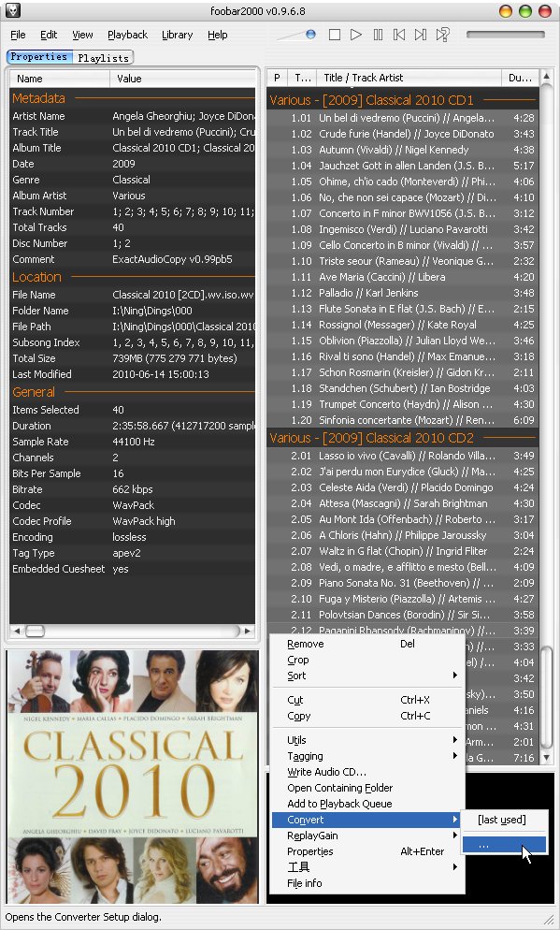The width and height of the screenshot is (560, 930).
Task: Click the volume slider knob
Action: tap(310, 35)
